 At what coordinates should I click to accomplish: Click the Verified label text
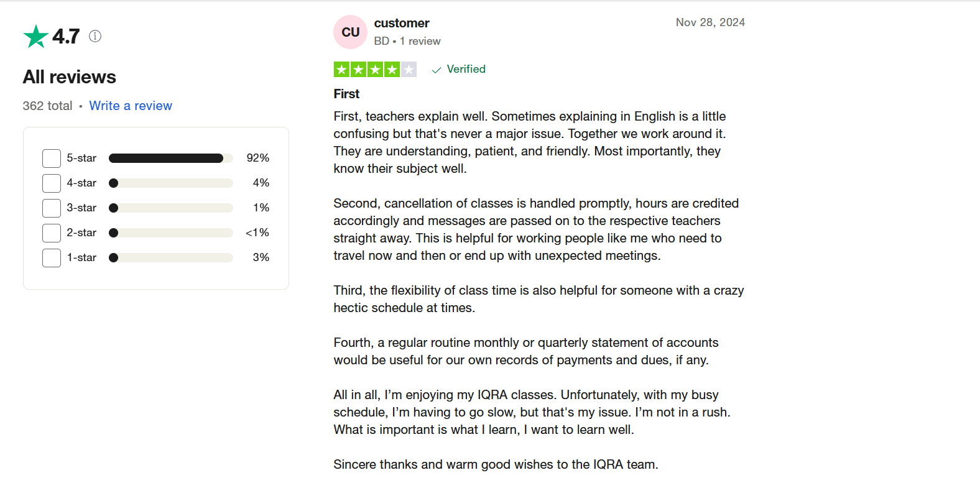pyautogui.click(x=466, y=69)
